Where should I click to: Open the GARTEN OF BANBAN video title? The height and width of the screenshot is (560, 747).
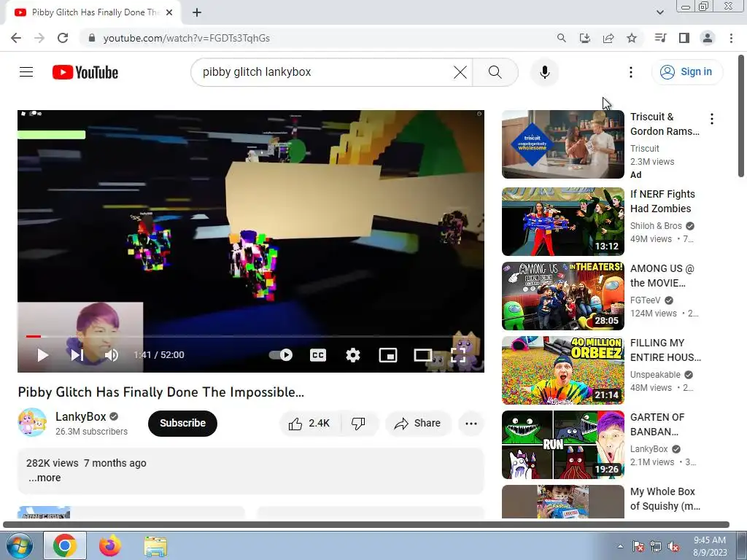point(657,424)
